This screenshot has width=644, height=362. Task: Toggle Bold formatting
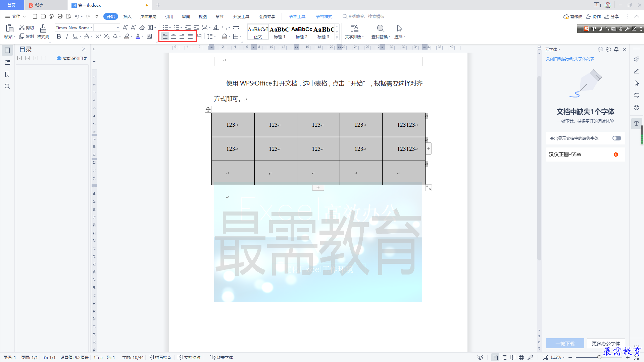click(x=59, y=36)
